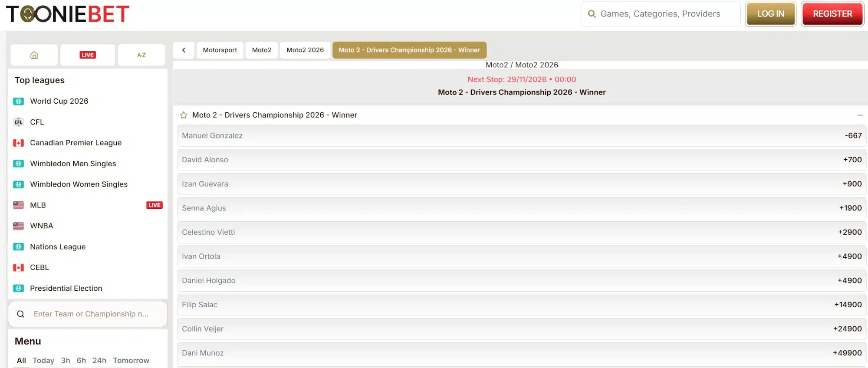Image resolution: width=868 pixels, height=368 pixels.
Task: Focus the Games, Categories, Providers search field
Action: point(661,14)
